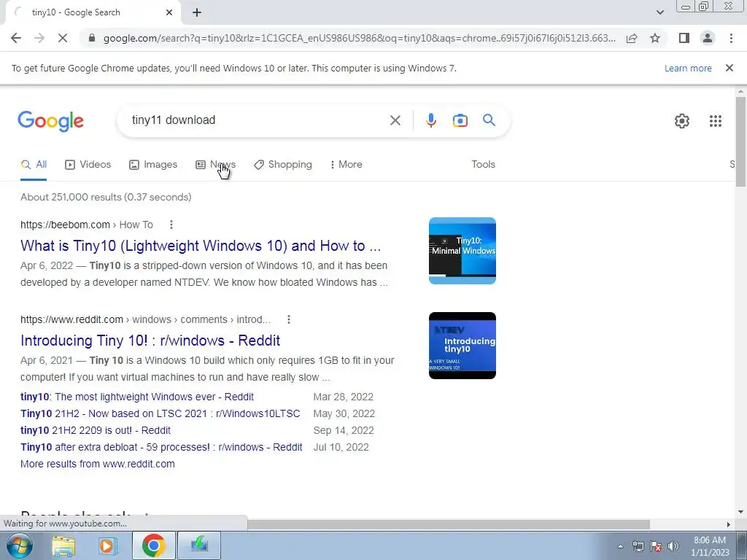Viewport: 747px width, 560px height.
Task: Click the scroll right arrow
Action: pyautogui.click(x=729, y=524)
